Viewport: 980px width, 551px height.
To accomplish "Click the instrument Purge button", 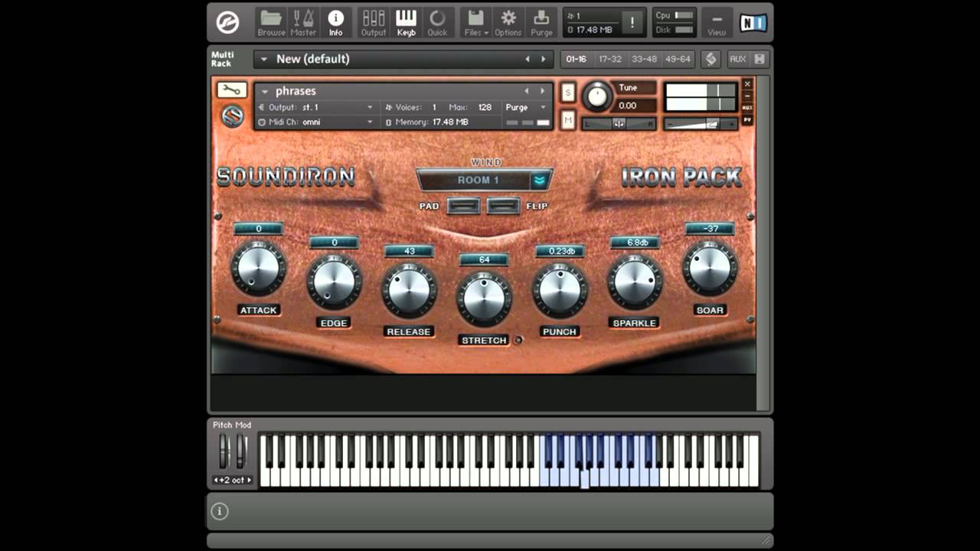I will (x=525, y=107).
